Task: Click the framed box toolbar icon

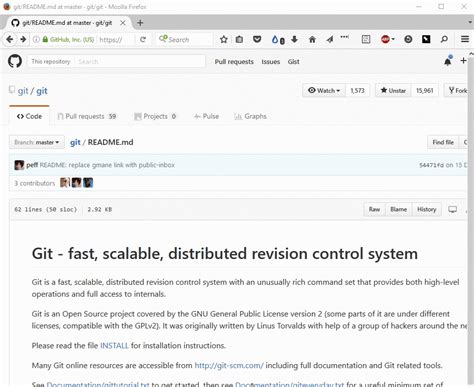Action: (366, 39)
